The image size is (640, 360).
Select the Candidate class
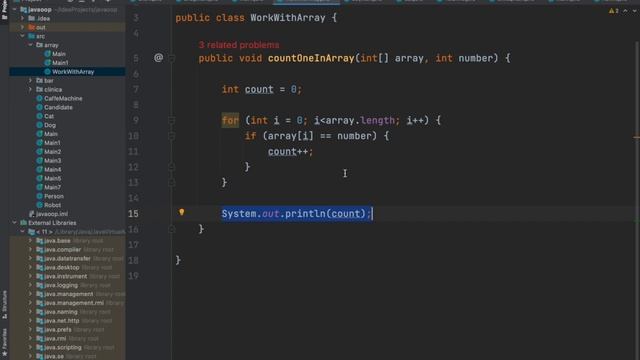coord(58,107)
